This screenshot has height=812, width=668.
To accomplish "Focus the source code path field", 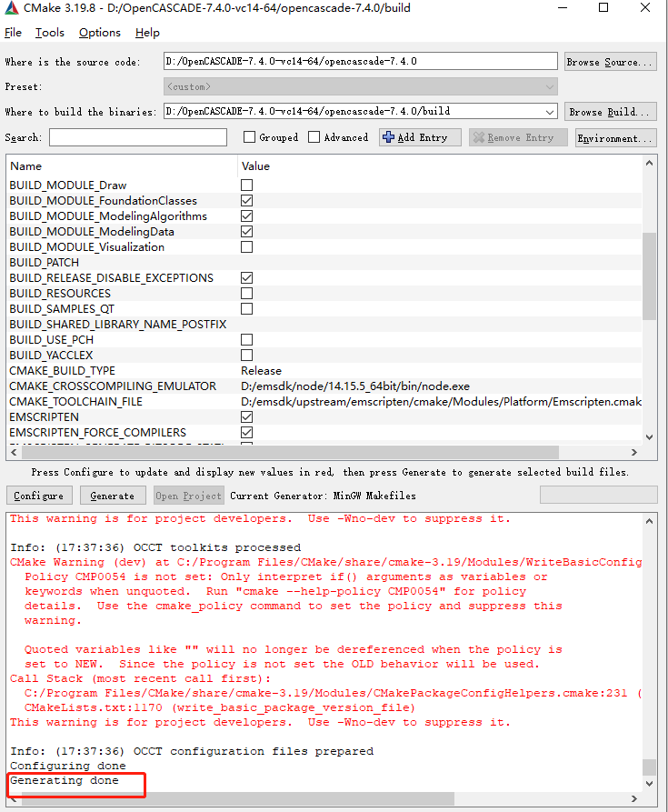I will click(x=361, y=61).
